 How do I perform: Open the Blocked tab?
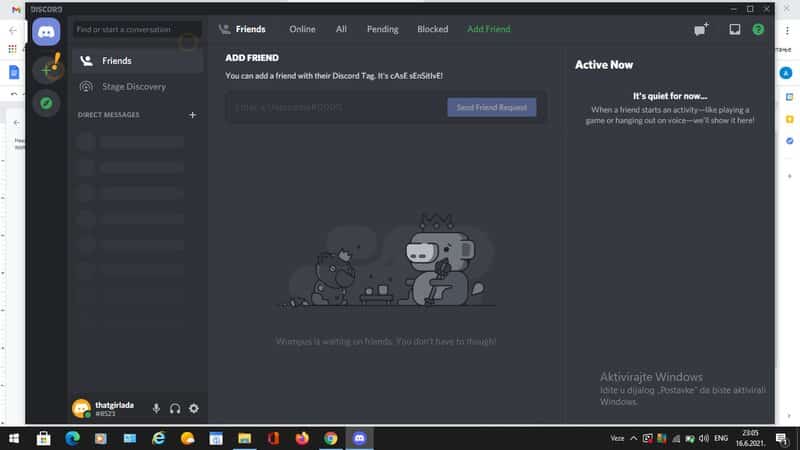(x=433, y=29)
